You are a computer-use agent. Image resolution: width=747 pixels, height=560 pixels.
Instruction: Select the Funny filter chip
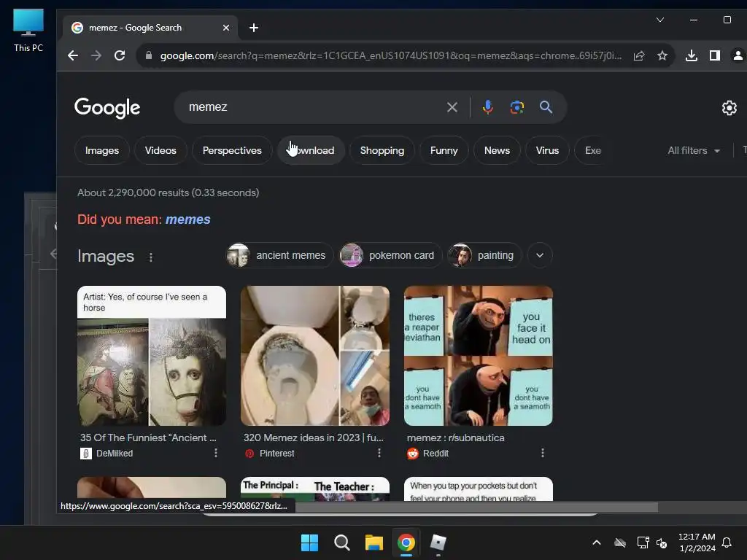(444, 150)
